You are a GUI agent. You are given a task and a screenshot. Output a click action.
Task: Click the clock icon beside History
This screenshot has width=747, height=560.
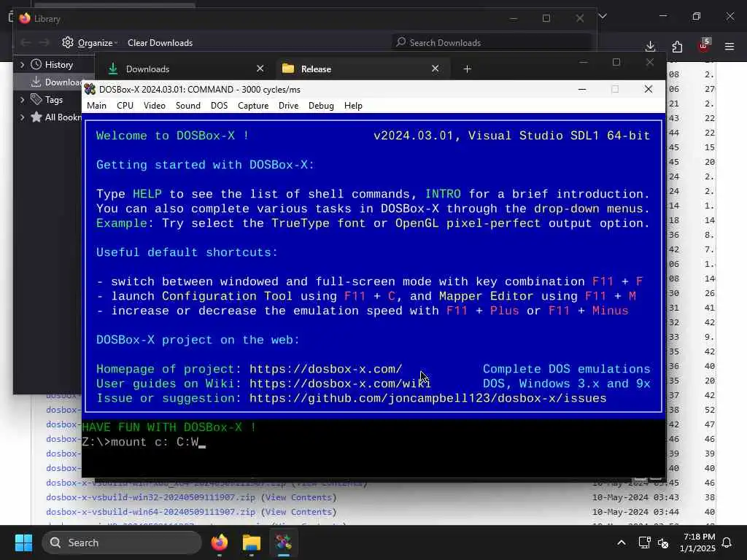point(36,64)
